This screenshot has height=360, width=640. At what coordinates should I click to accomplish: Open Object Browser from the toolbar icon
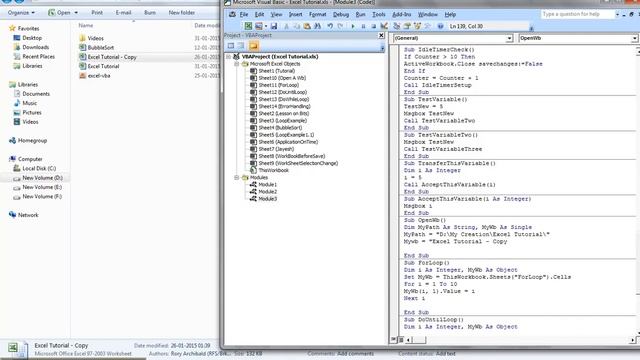(x=417, y=26)
